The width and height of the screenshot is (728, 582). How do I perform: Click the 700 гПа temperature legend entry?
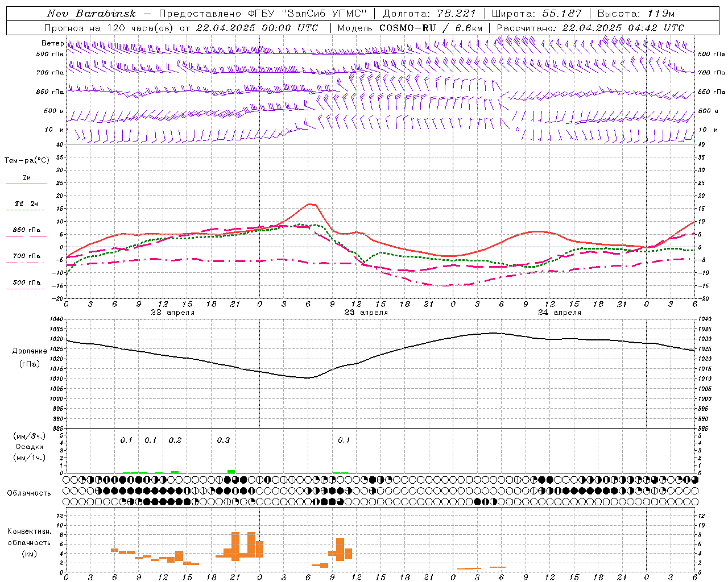point(27,256)
